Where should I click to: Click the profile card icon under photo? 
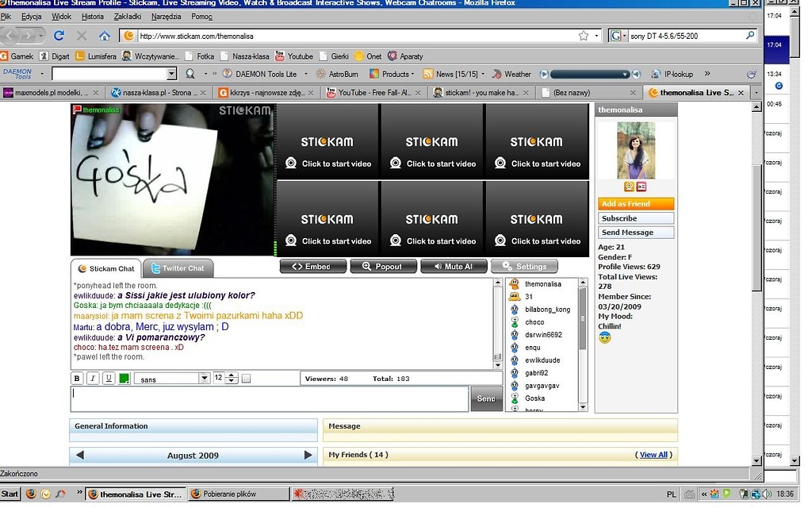point(642,187)
